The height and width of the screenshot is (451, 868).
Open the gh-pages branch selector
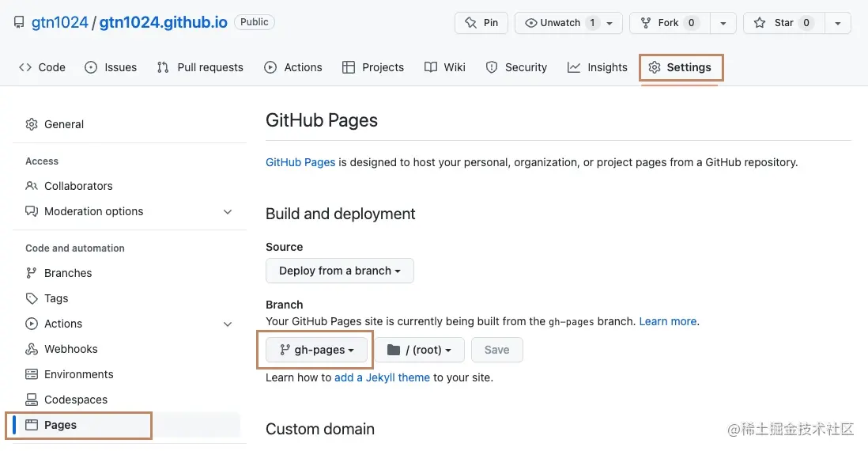pos(317,350)
